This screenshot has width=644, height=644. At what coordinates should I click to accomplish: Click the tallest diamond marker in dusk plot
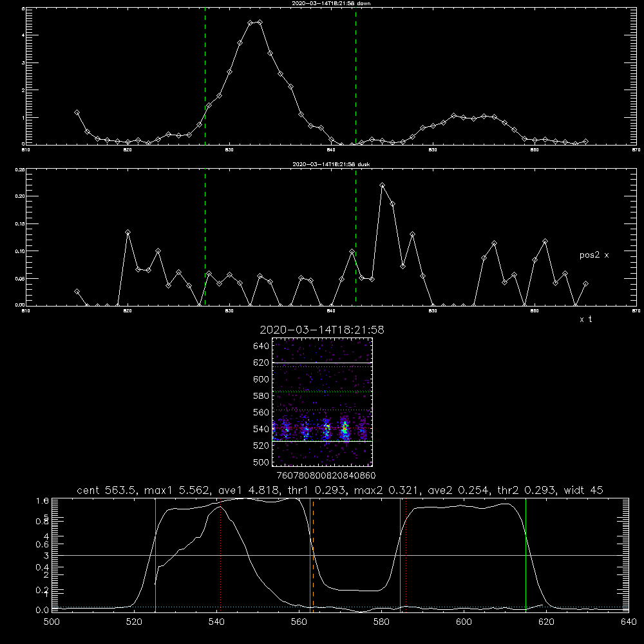click(383, 185)
